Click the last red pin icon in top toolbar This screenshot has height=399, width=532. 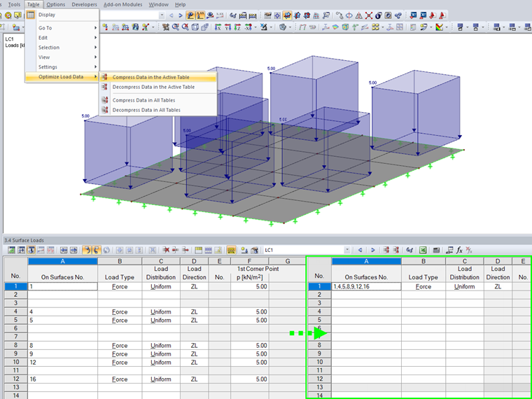(x=442, y=15)
